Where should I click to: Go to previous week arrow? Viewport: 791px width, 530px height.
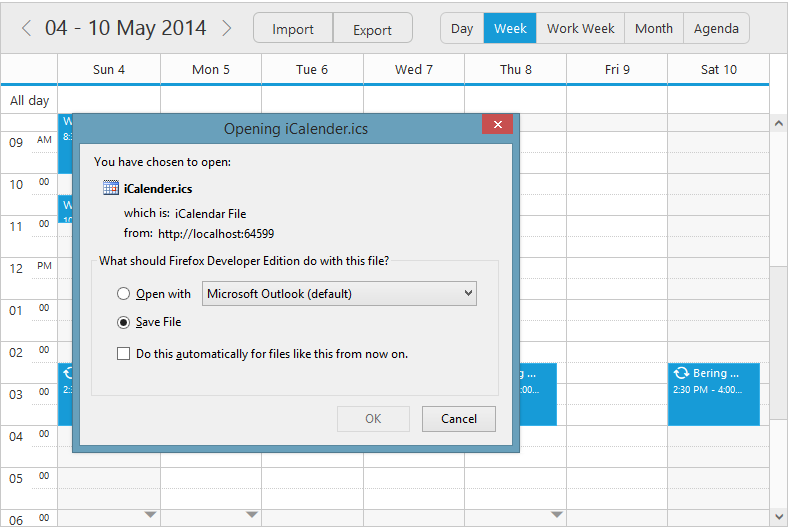[x=26, y=28]
